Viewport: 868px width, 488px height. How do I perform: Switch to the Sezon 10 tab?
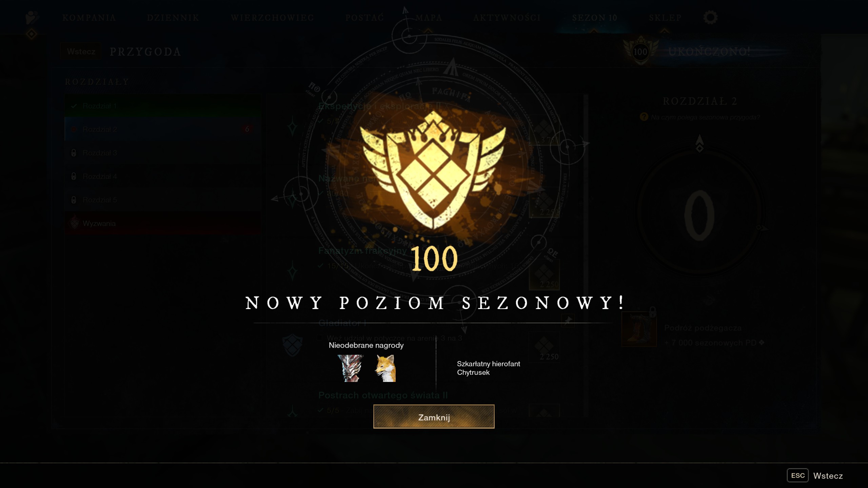click(595, 18)
